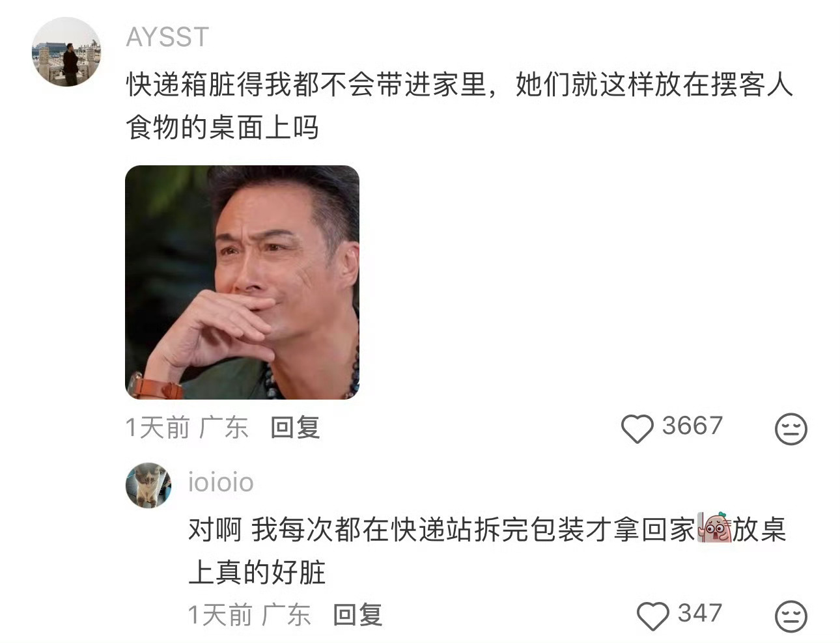Like AYSST's comment with the heart icon
840x643 pixels.
point(637,429)
